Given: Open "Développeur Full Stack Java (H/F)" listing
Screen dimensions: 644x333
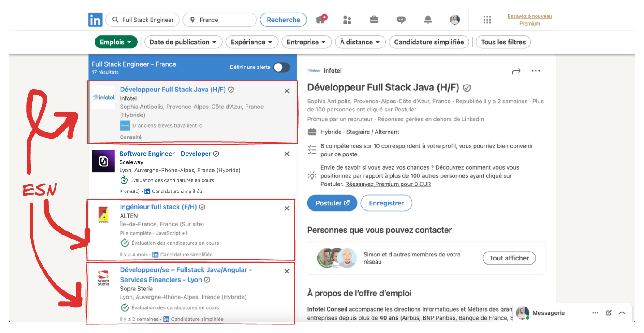Looking at the screenshot, I should coord(173,89).
